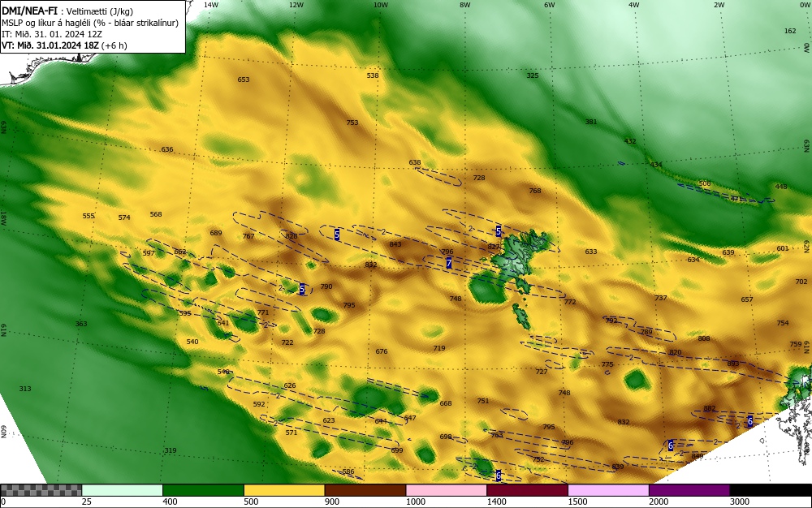This screenshot has height=508, width=812.
Task: Select the CAPE value 753
Action: (352, 123)
